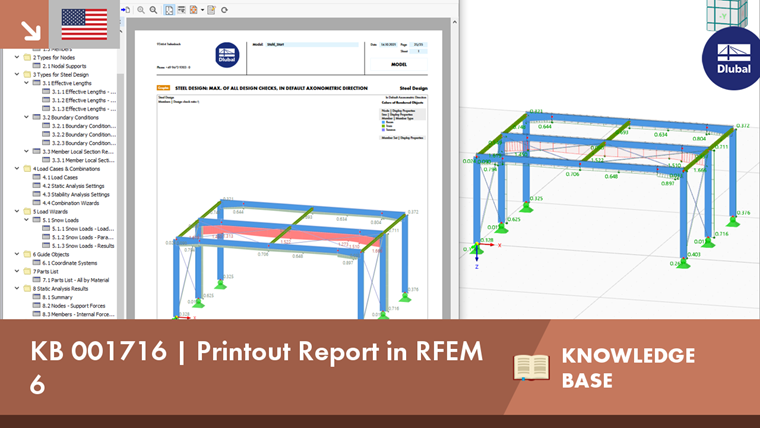This screenshot has width=760, height=428.
Task: Click the blue arrow export page icon
Action: coord(126,10)
